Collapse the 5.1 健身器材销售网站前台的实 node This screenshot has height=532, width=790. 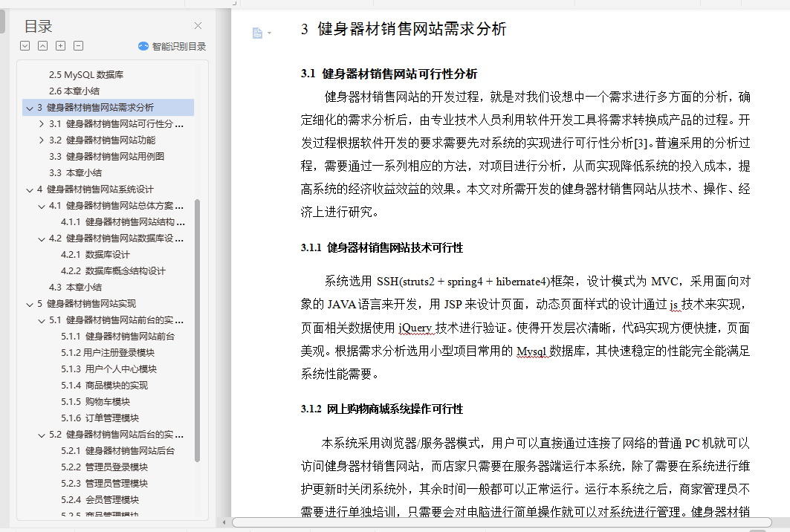coord(42,320)
